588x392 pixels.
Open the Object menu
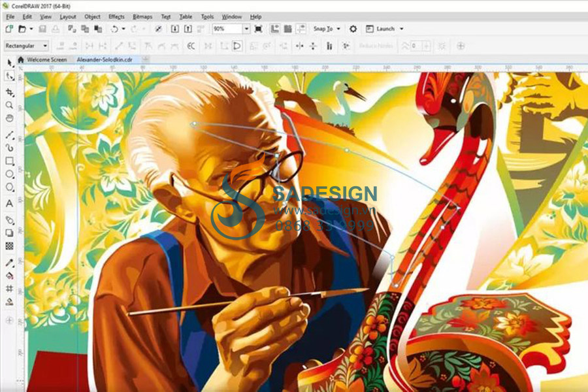click(92, 17)
